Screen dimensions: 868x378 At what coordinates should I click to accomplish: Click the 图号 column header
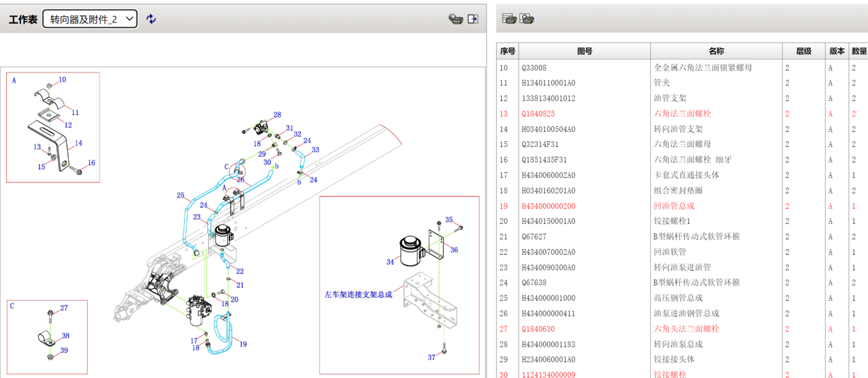pyautogui.click(x=584, y=51)
